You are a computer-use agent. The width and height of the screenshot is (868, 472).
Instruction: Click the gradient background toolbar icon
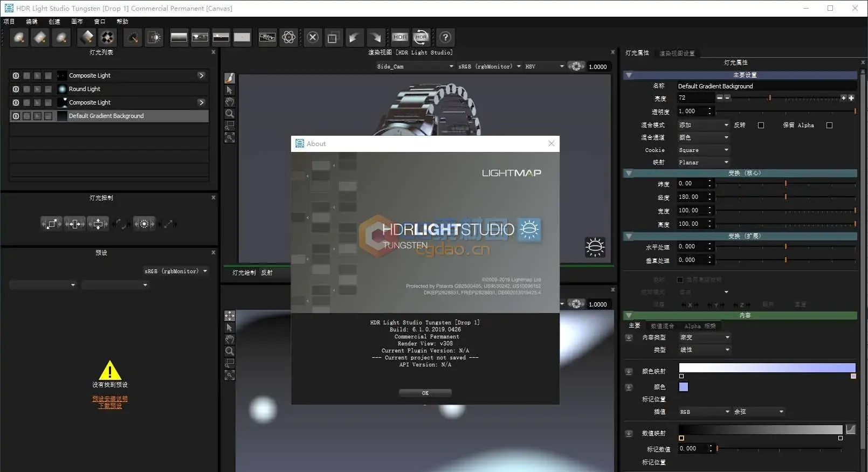[179, 37]
